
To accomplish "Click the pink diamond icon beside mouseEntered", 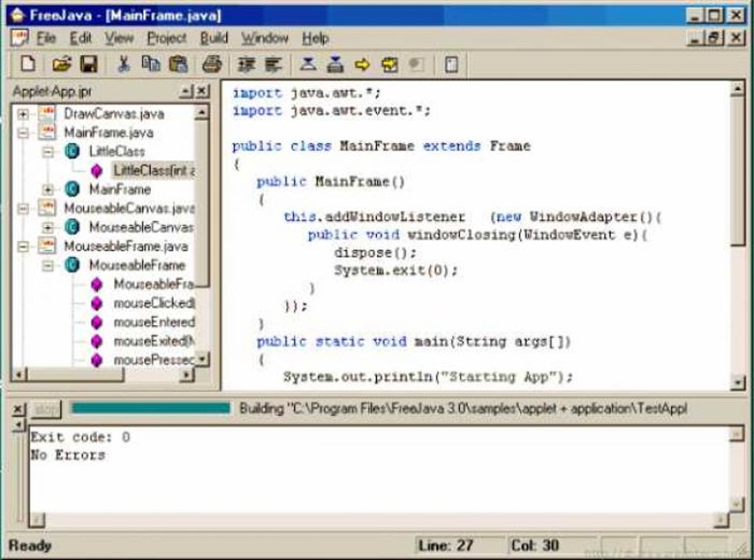I will pos(97,322).
